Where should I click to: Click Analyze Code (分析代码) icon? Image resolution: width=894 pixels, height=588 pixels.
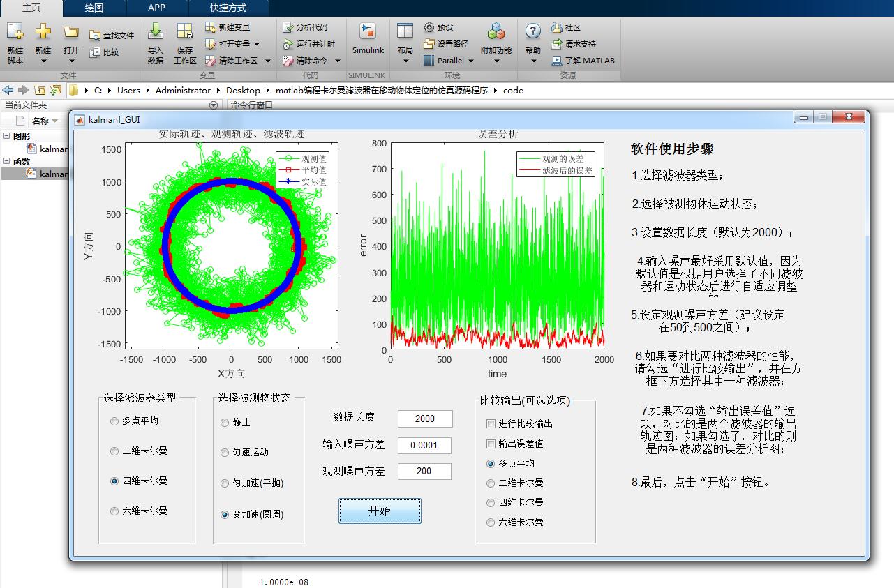(x=288, y=27)
